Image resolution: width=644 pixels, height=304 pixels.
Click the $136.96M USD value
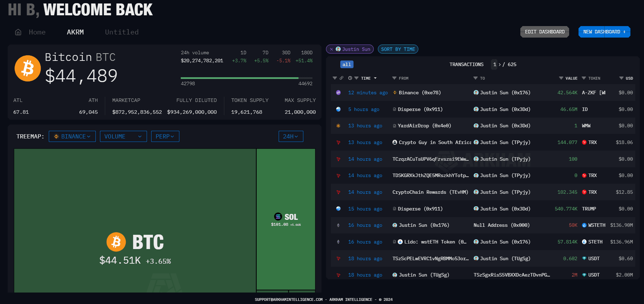click(x=621, y=242)
